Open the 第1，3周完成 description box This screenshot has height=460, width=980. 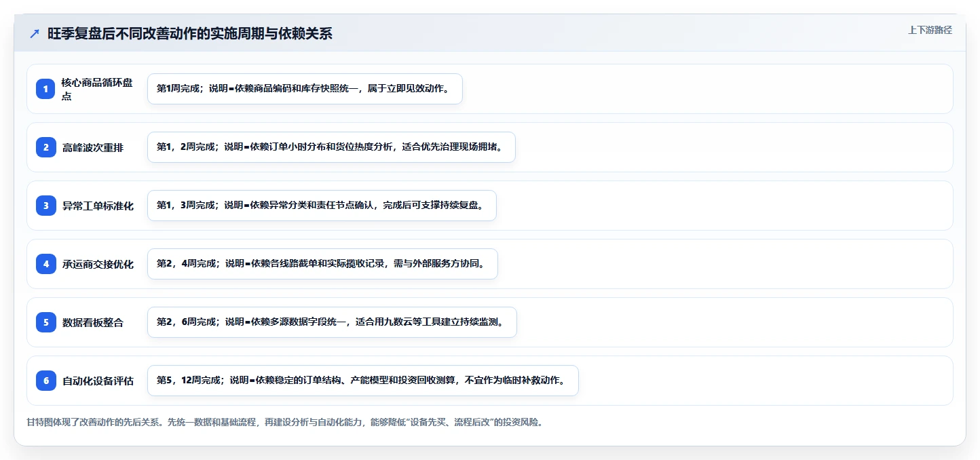322,206
